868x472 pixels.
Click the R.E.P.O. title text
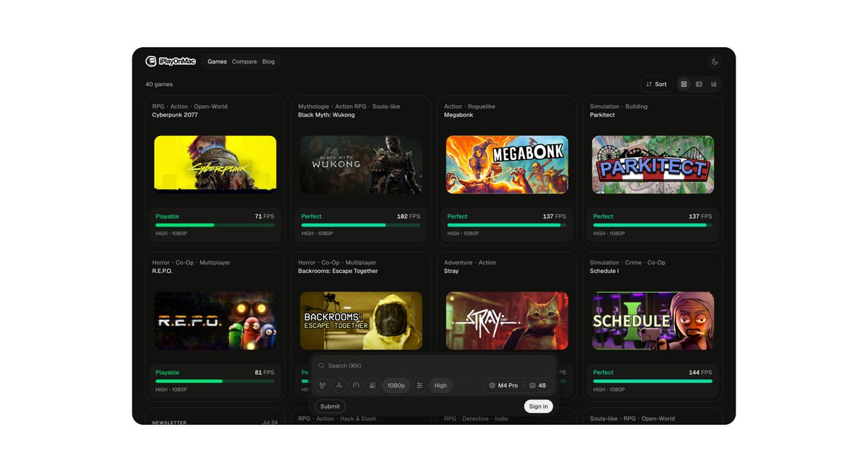click(163, 271)
